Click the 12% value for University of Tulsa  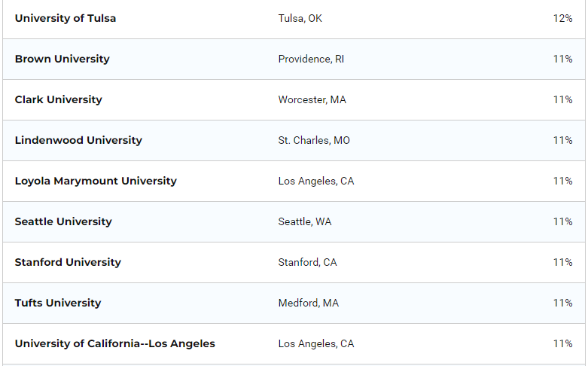click(x=562, y=18)
